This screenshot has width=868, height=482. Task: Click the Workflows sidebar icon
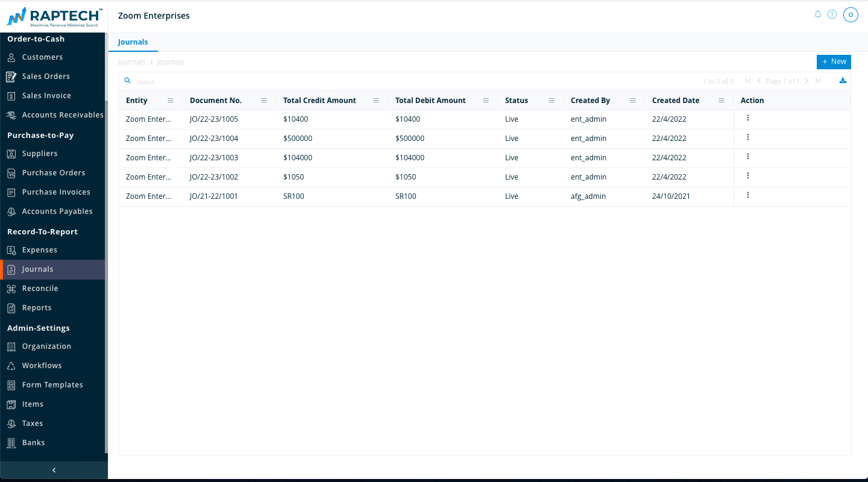(x=11, y=366)
